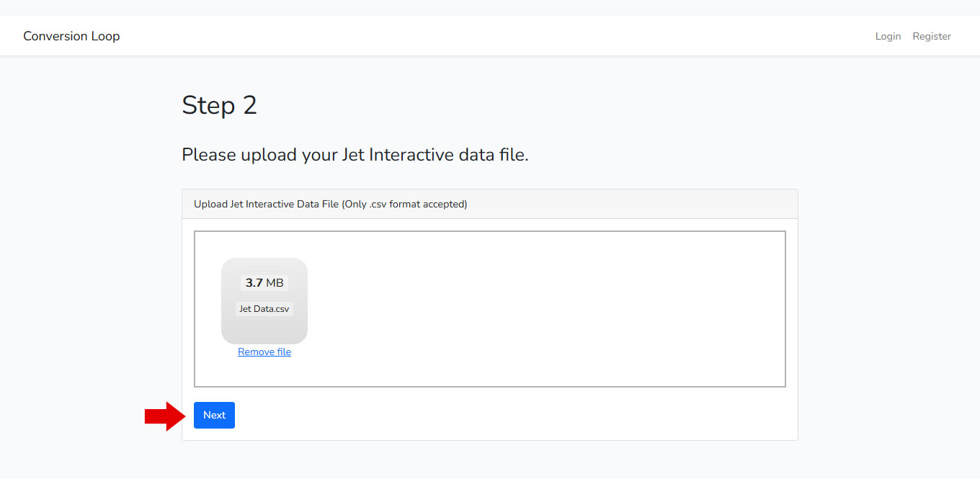This screenshot has width=980, height=479.
Task: Click blank card area right of Next button
Action: [x=504, y=416]
